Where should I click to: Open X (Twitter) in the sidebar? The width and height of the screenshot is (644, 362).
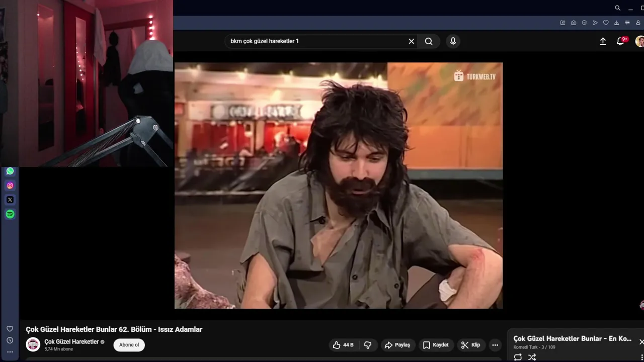[x=10, y=200]
